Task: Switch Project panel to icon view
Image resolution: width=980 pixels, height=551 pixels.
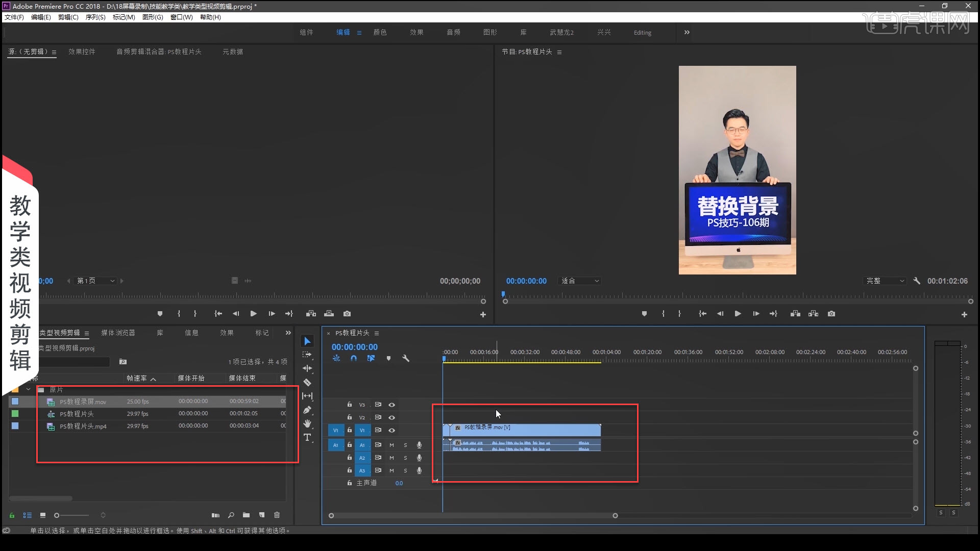Action: (x=43, y=515)
